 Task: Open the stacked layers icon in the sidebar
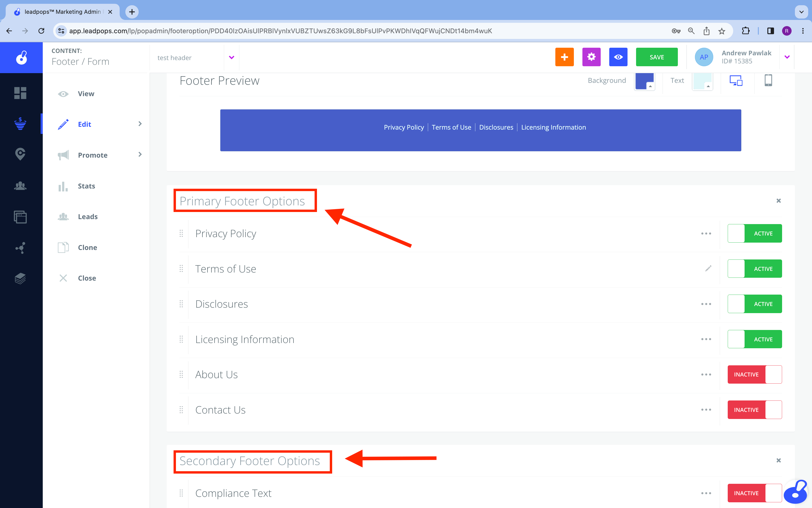pyautogui.click(x=20, y=278)
